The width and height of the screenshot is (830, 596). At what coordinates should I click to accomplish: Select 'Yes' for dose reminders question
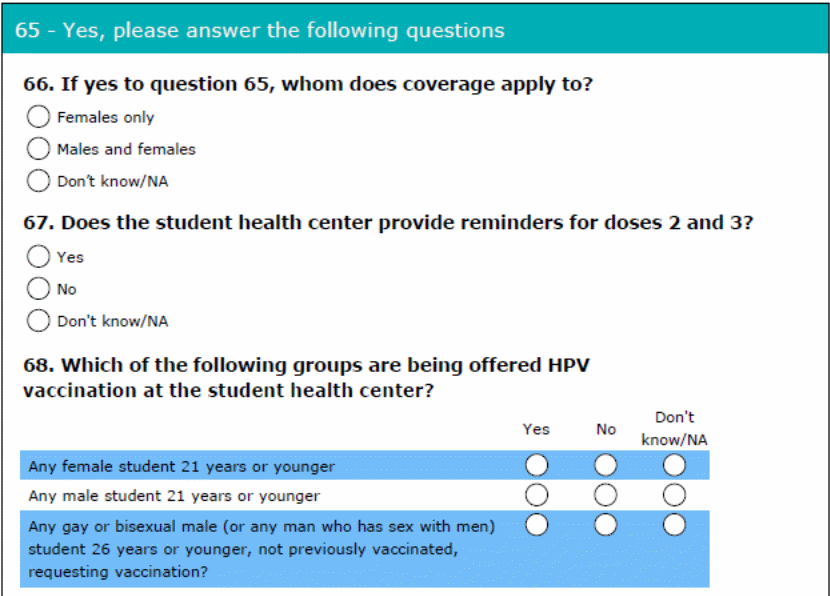pos(38,257)
